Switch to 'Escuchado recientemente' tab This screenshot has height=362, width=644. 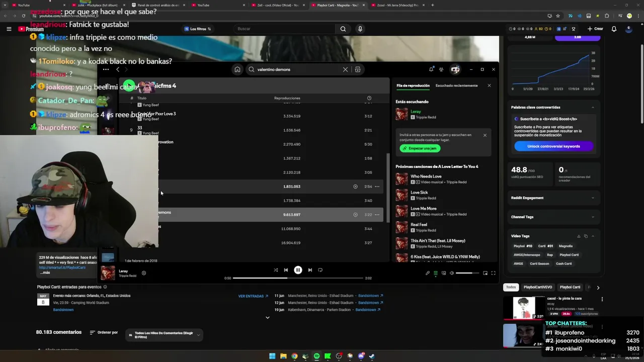pos(456,85)
